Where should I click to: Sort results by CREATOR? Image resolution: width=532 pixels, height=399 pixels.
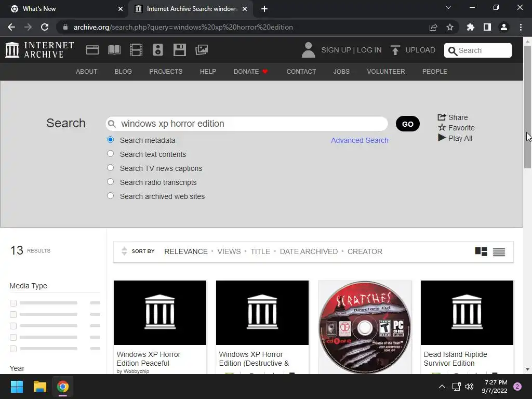365,251
